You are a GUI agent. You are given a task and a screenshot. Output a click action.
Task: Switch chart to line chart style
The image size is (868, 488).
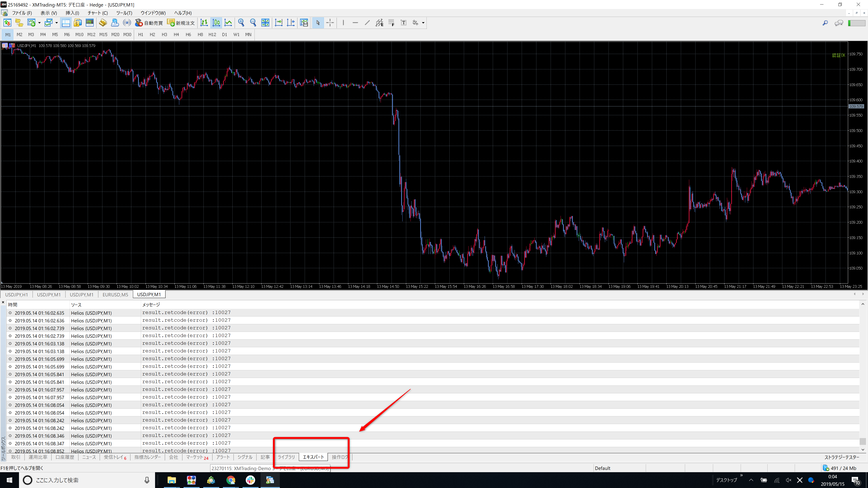(x=228, y=23)
